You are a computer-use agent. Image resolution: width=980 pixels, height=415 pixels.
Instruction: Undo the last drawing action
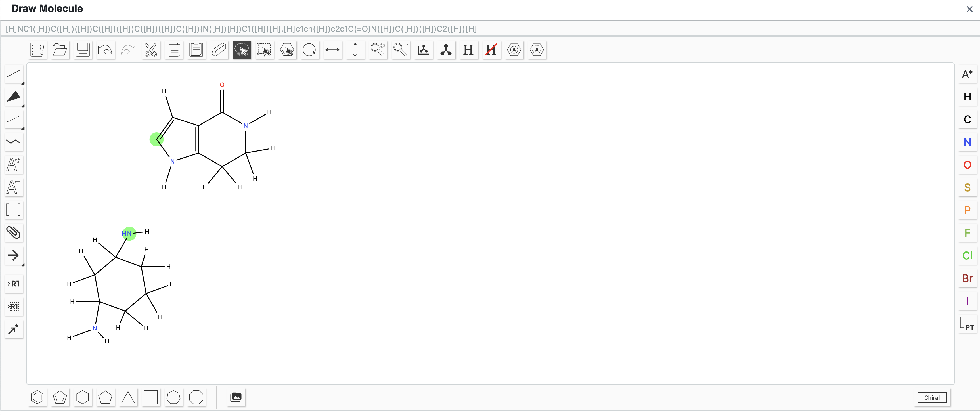105,50
